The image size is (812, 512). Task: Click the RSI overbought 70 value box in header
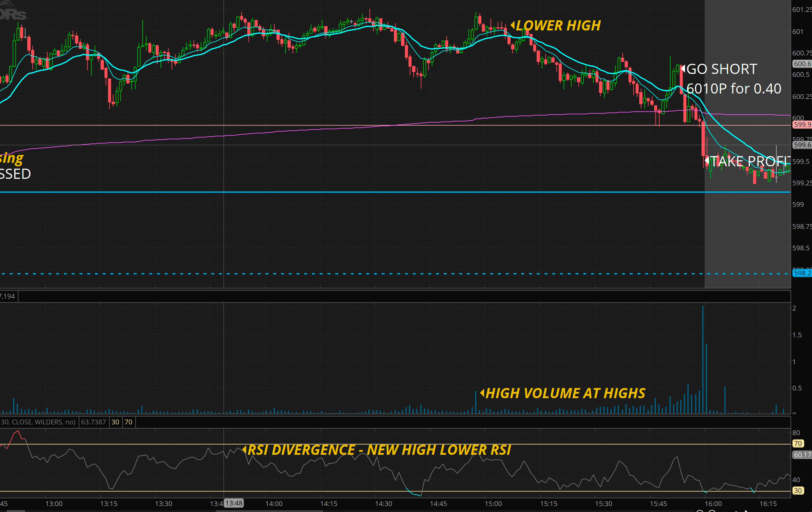[128, 422]
